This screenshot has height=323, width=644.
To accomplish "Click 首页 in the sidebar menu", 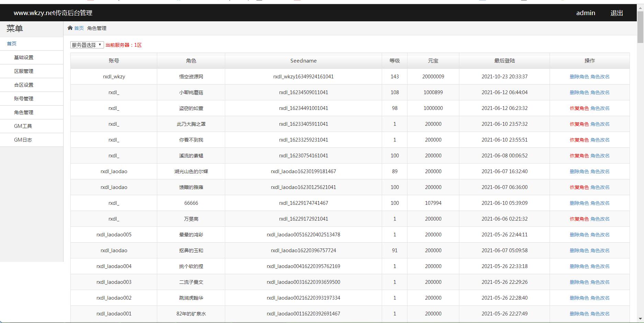I will 12,44.
